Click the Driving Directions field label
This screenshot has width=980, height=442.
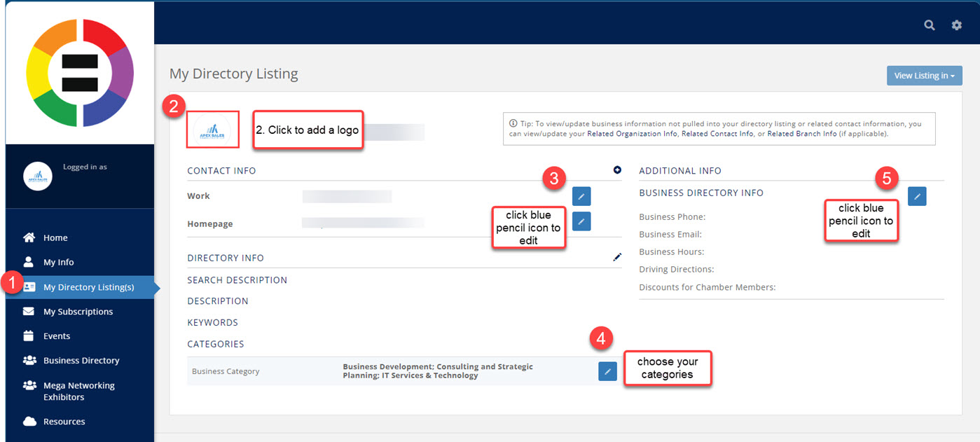[677, 270]
